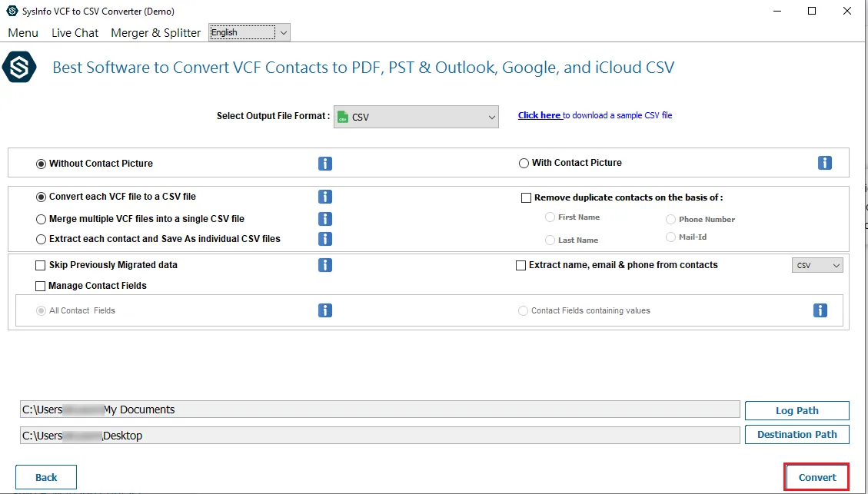
Task: Enable Skip Previously Migrated data checkbox
Action: pyautogui.click(x=41, y=265)
